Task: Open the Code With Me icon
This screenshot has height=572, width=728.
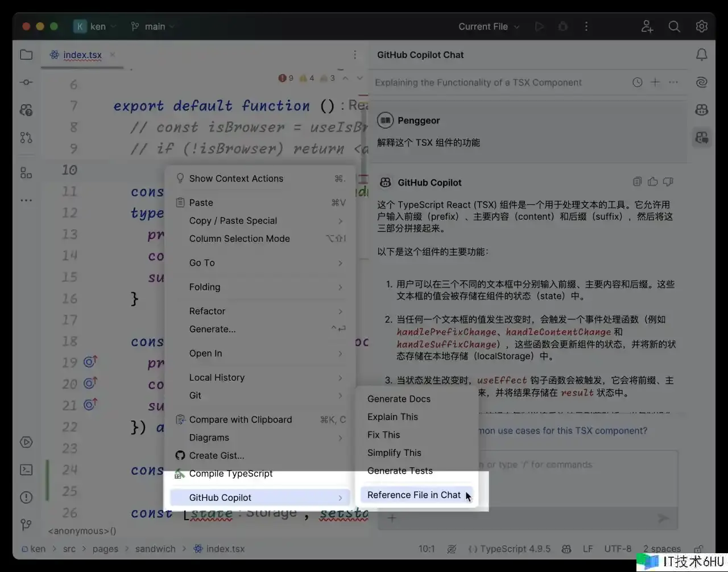Action: (647, 27)
